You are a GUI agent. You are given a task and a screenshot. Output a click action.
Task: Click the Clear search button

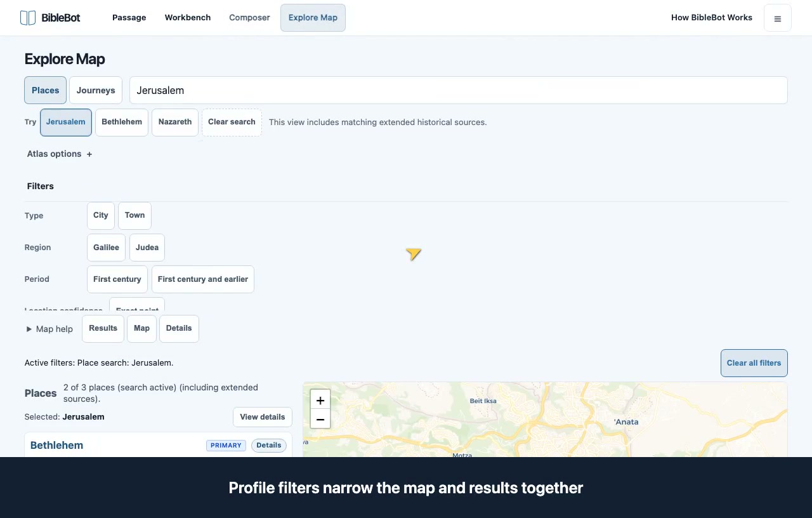coord(232,122)
